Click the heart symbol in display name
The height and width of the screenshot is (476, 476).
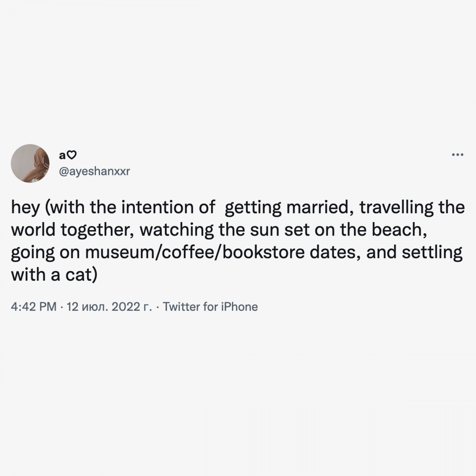coord(72,155)
